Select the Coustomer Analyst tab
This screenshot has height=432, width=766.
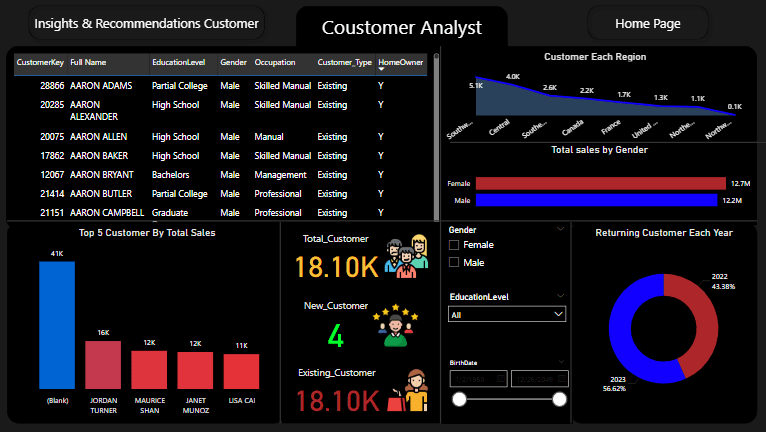(401, 28)
